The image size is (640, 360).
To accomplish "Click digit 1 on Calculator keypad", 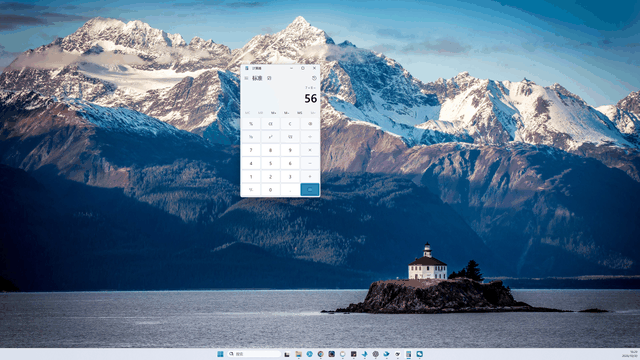I will 251,176.
